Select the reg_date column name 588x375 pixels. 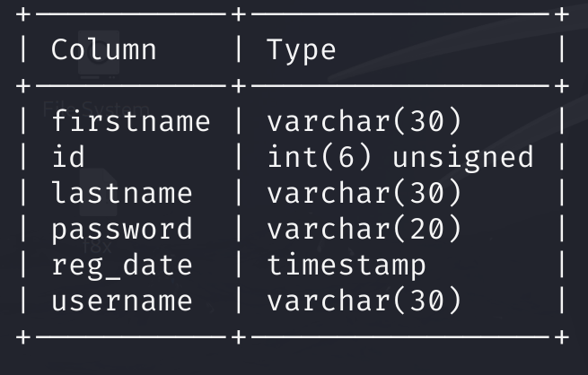coord(121,265)
